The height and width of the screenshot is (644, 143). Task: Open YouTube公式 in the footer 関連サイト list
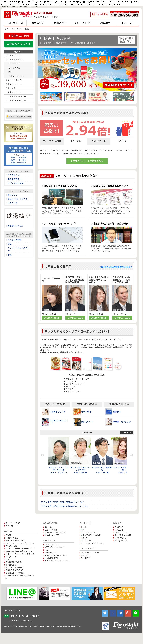(x=120, y=538)
